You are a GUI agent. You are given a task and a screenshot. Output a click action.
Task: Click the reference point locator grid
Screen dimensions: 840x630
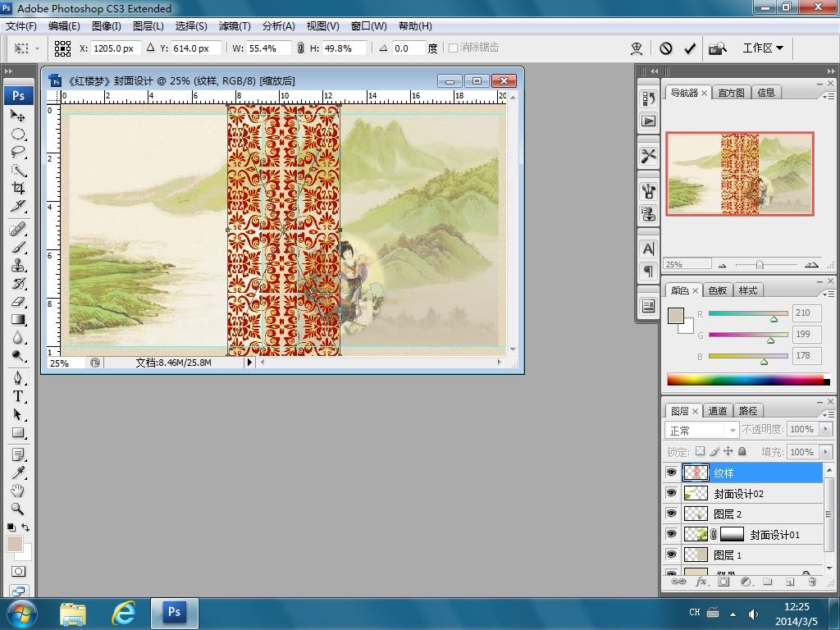[62, 48]
